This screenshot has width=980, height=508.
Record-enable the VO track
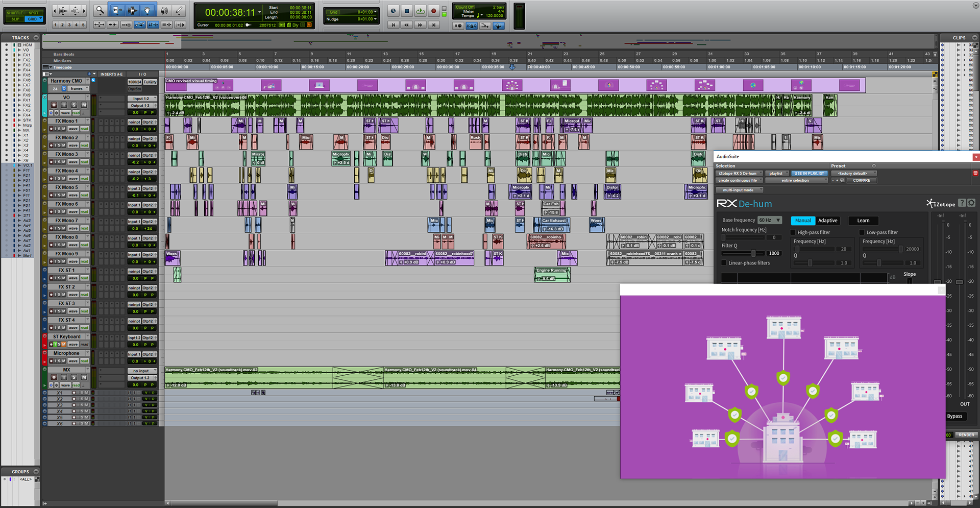(54, 105)
